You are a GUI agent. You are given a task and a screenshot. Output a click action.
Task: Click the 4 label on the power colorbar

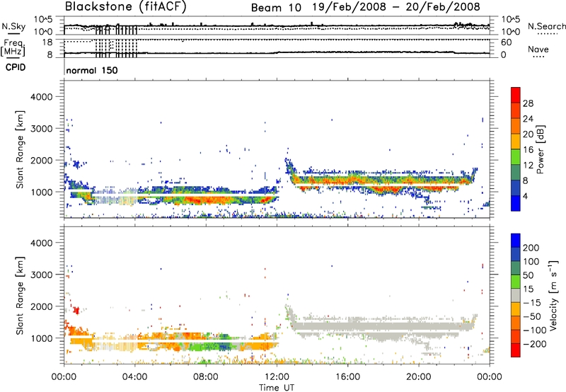(x=526, y=196)
